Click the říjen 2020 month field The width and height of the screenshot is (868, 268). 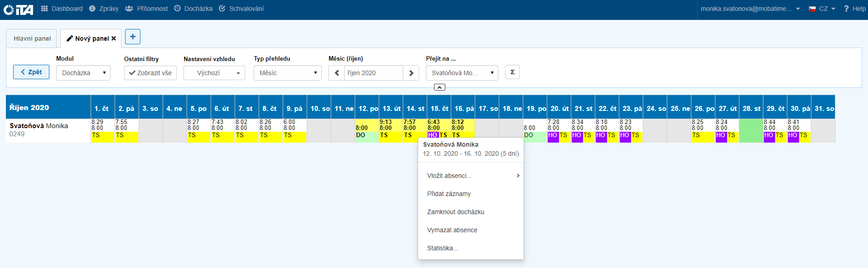point(373,73)
